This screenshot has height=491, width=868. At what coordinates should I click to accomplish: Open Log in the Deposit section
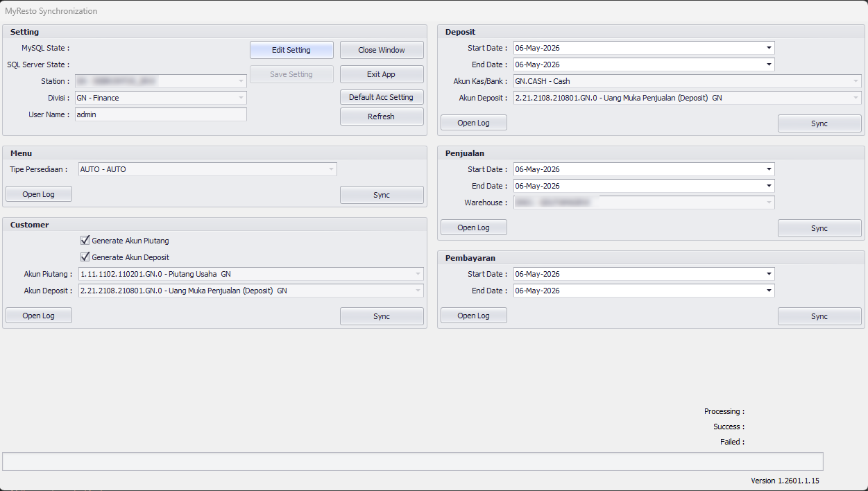click(x=474, y=123)
